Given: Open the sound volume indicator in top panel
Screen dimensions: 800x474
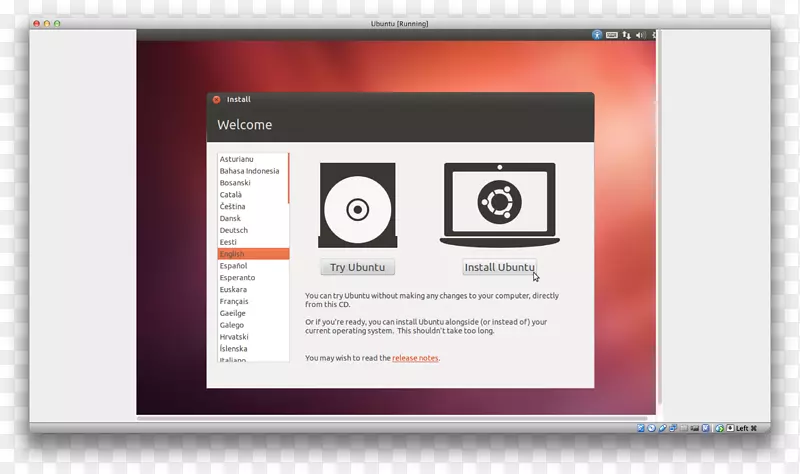Looking at the screenshot, I should pyautogui.click(x=641, y=35).
